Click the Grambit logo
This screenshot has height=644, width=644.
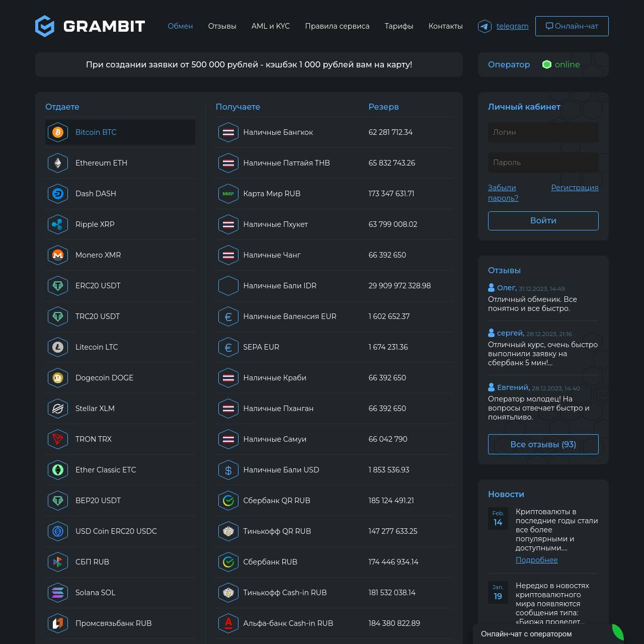pos(90,26)
